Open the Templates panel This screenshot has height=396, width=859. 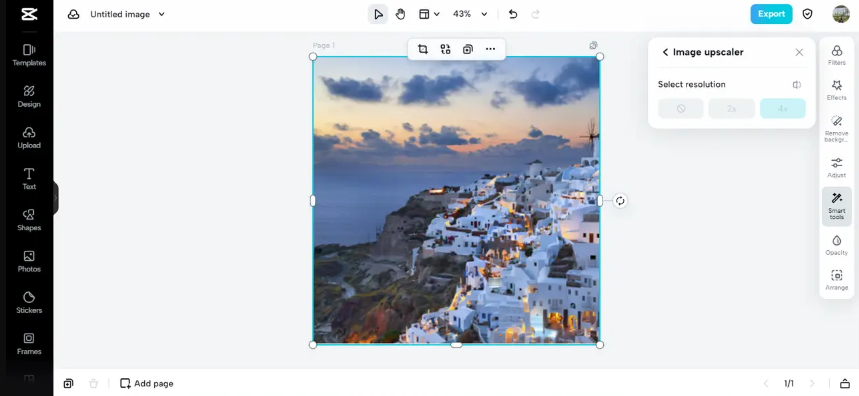coord(29,55)
